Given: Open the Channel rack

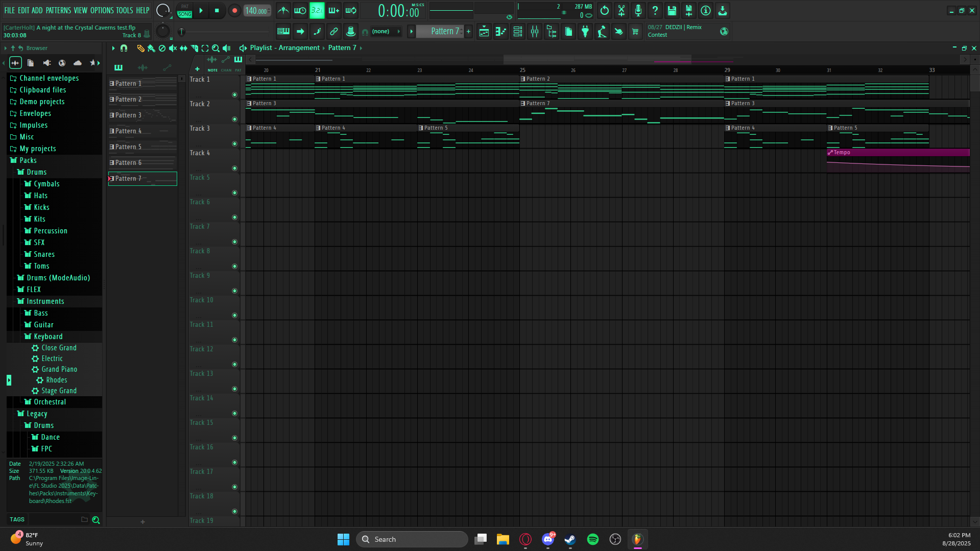Looking at the screenshot, I should [x=517, y=32].
